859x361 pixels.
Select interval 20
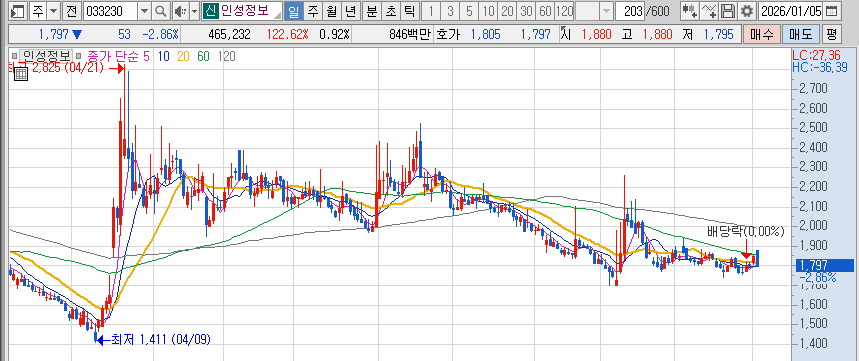click(507, 10)
